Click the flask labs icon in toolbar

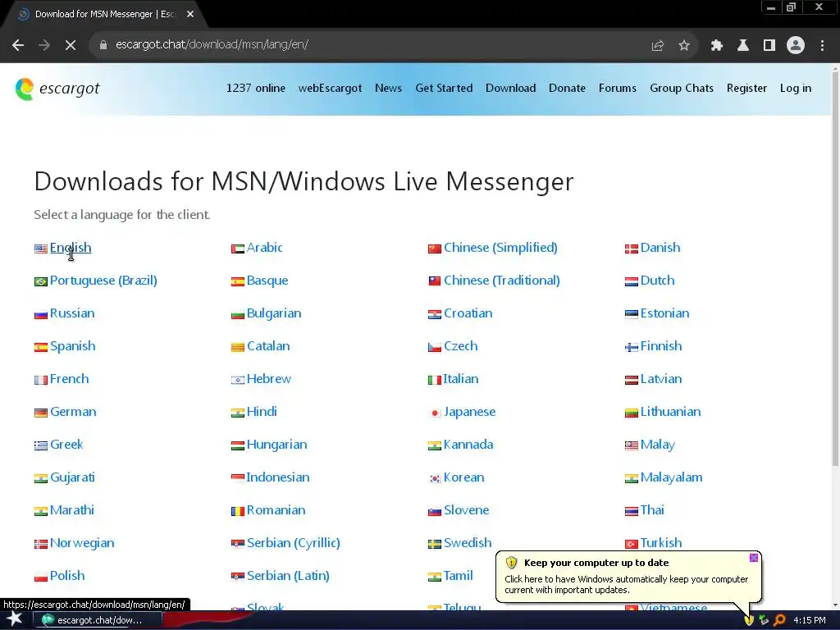point(743,45)
